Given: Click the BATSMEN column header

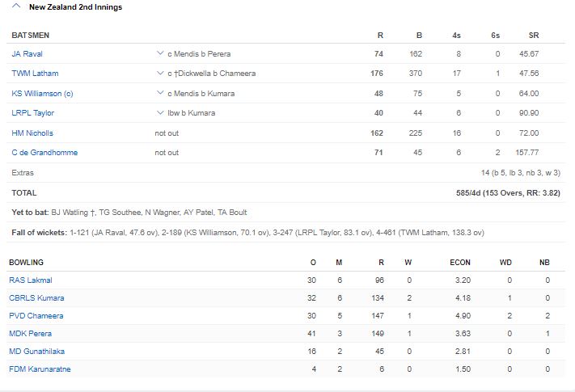Looking at the screenshot, I should [31, 36].
